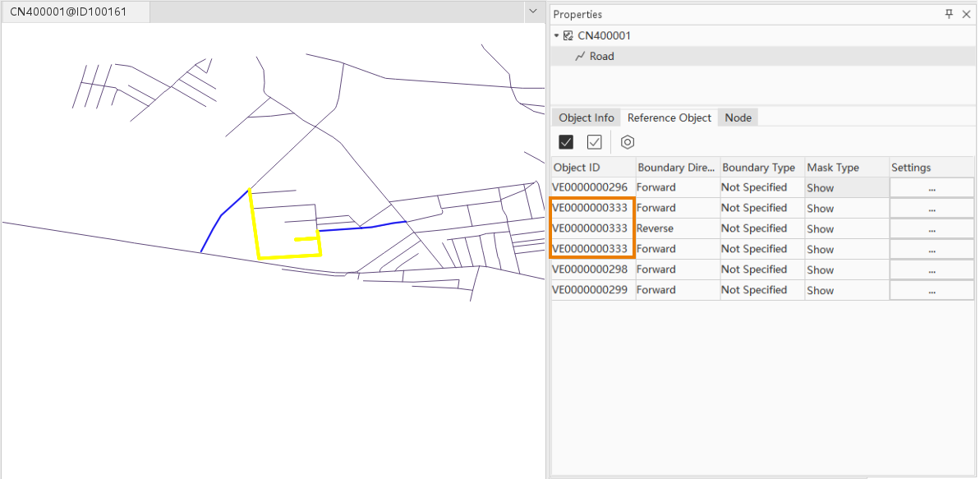Select the Reverse boundary direction cell
The width and height of the screenshot is (980, 479).
(677, 228)
